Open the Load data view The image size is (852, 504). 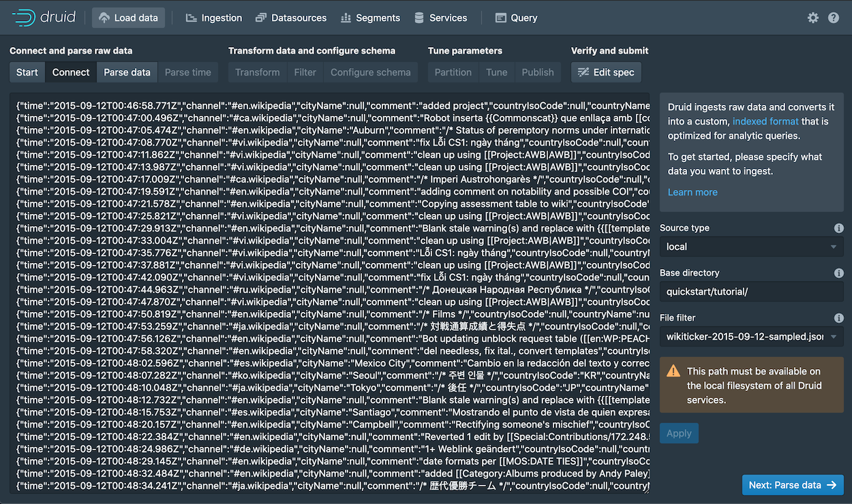click(x=128, y=18)
